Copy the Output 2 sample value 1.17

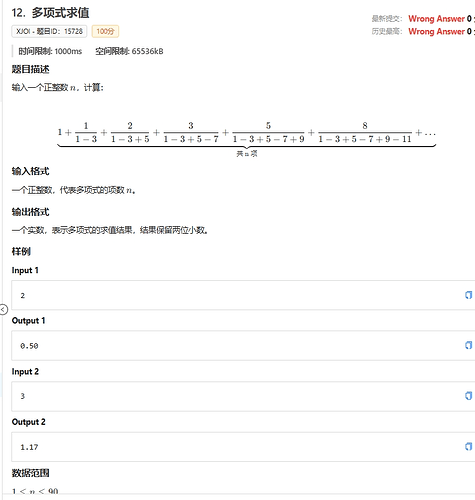468,446
